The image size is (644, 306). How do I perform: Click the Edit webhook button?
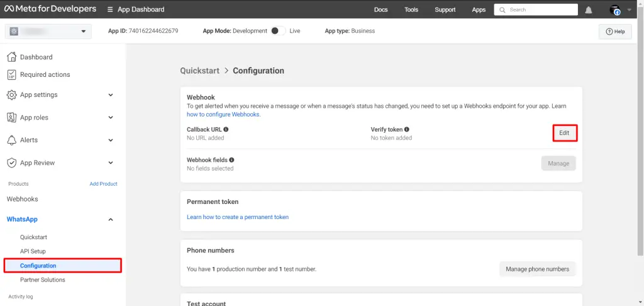pyautogui.click(x=564, y=133)
